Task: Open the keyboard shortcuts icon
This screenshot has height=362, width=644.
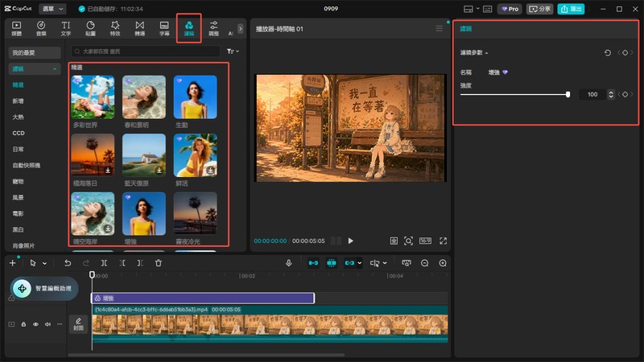Action: (488, 9)
